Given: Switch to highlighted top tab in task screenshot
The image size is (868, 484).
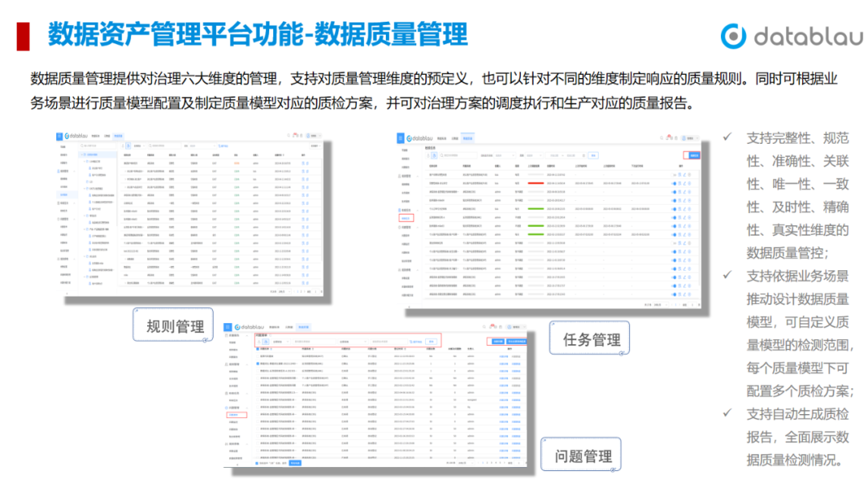Looking at the screenshot, I should click(x=468, y=138).
